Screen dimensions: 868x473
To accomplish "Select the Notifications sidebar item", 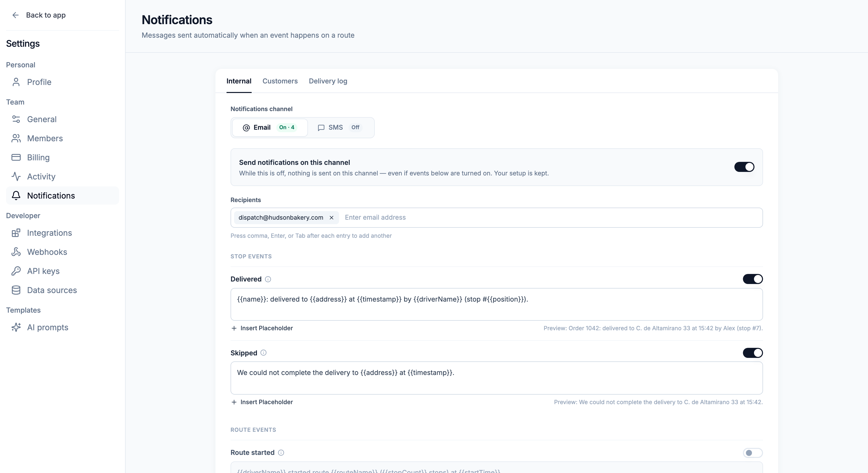I will coord(62,196).
